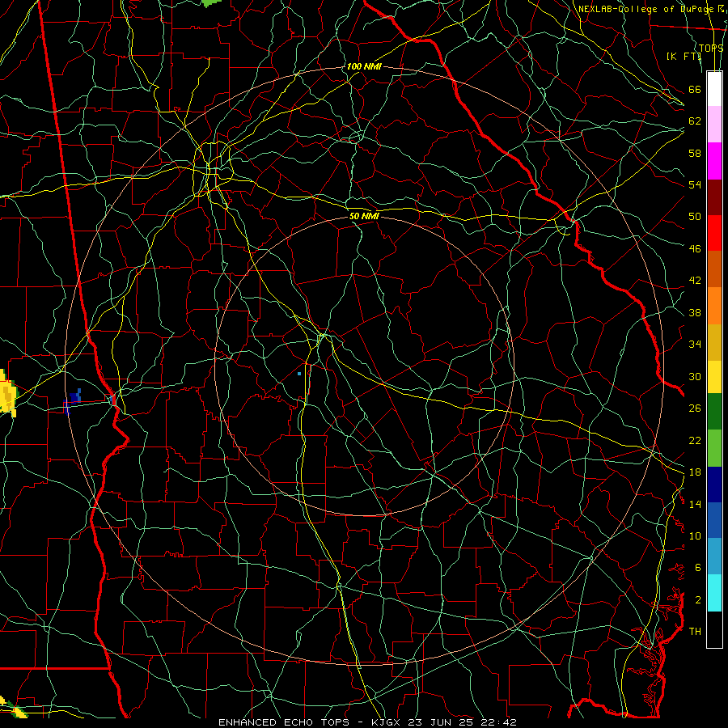Click the yellow echo cell at left edge

click(7, 393)
